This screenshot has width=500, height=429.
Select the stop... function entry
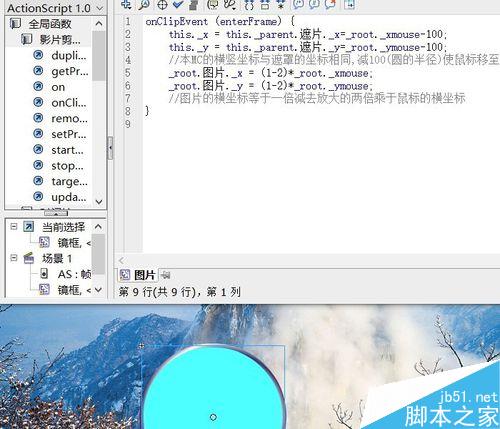click(67, 166)
